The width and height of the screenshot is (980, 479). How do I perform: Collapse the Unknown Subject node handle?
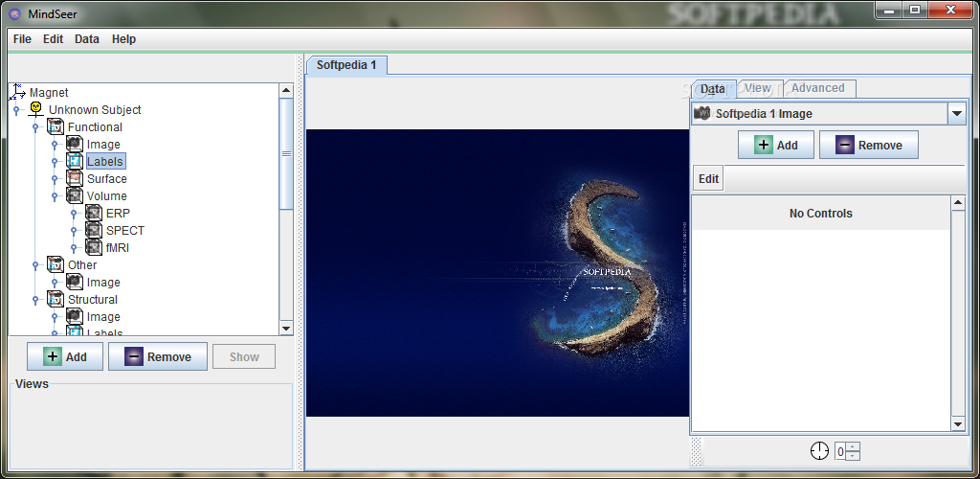click(x=16, y=110)
